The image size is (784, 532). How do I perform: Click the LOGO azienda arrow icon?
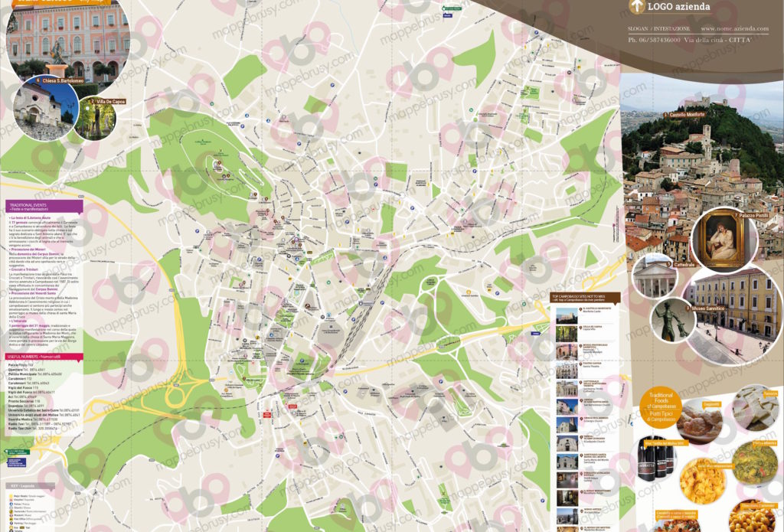(x=635, y=7)
